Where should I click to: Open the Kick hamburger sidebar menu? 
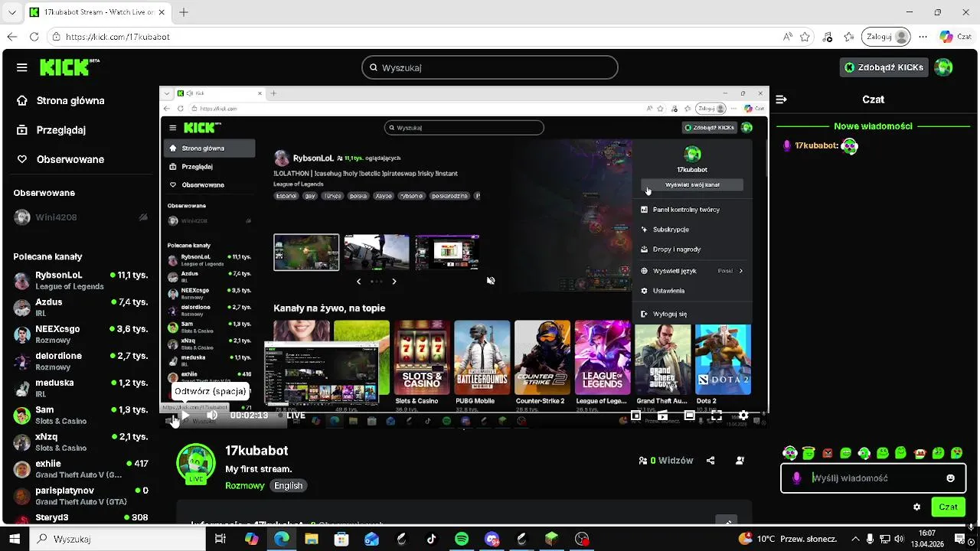coord(21,67)
